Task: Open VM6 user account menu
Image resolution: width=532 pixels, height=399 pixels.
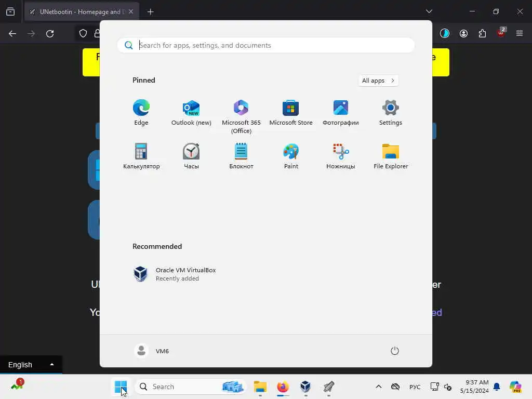Action: tap(152, 351)
